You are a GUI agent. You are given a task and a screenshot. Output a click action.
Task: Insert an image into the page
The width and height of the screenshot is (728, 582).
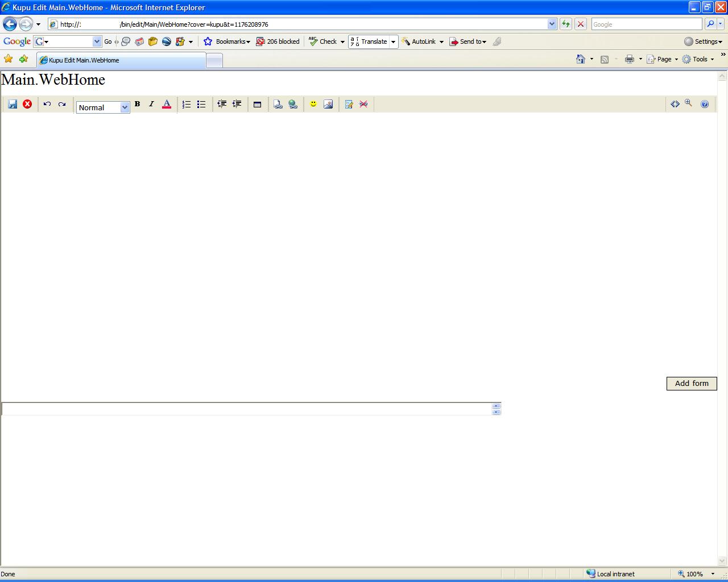coord(328,104)
